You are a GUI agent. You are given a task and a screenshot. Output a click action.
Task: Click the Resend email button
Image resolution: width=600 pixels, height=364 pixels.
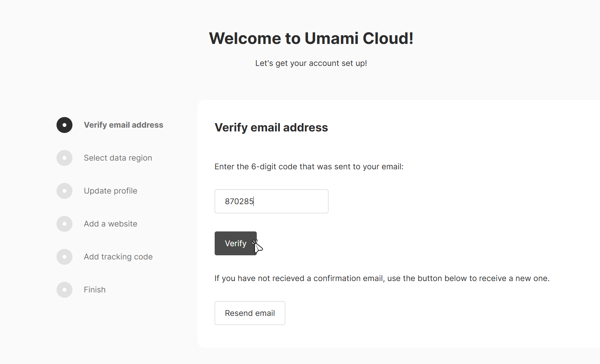coord(250,313)
